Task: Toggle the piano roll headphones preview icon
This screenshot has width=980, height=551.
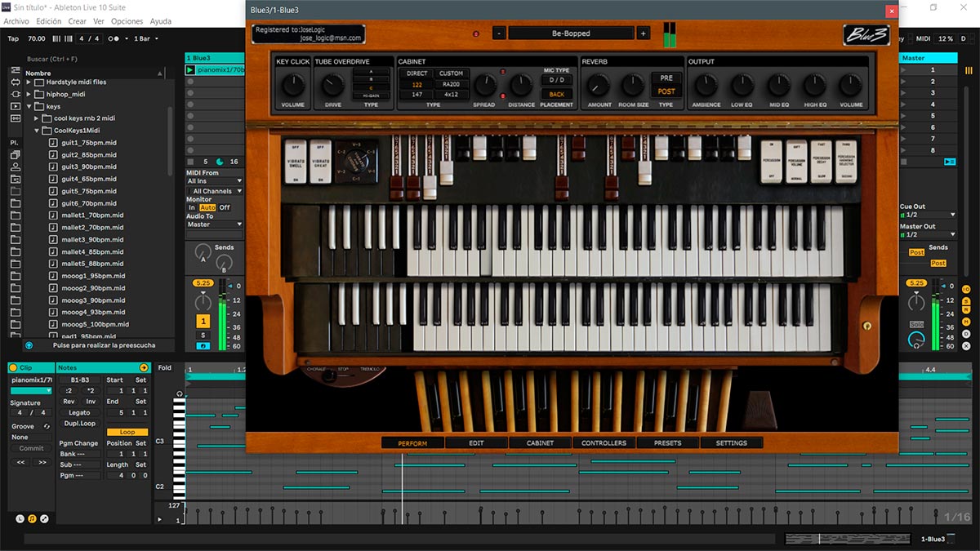Action: (x=180, y=394)
